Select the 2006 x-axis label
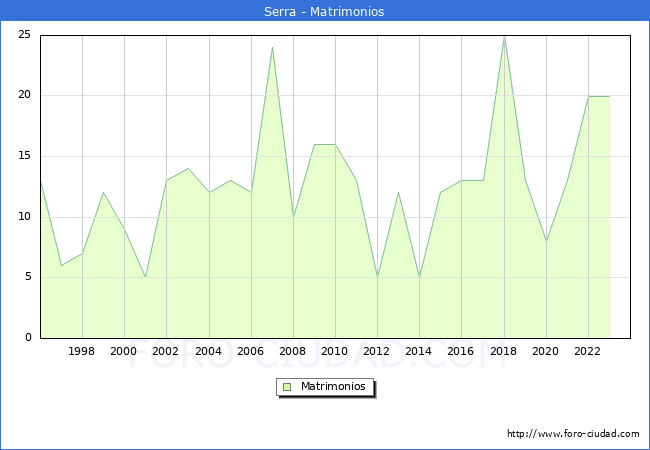The height and width of the screenshot is (450, 650). coord(250,351)
